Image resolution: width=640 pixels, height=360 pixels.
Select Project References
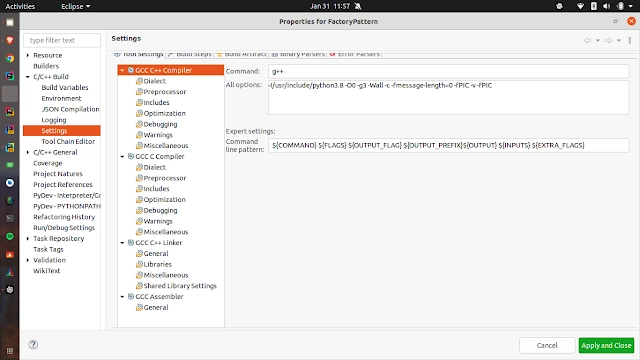coord(63,184)
